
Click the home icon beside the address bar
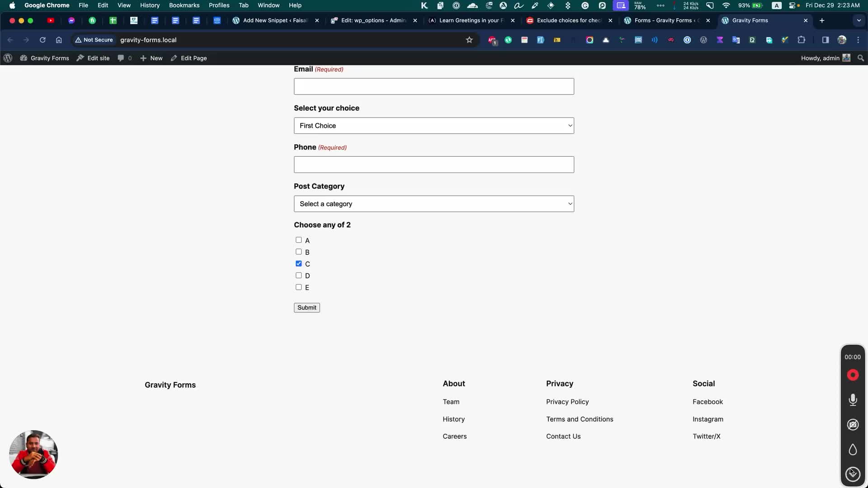click(59, 40)
